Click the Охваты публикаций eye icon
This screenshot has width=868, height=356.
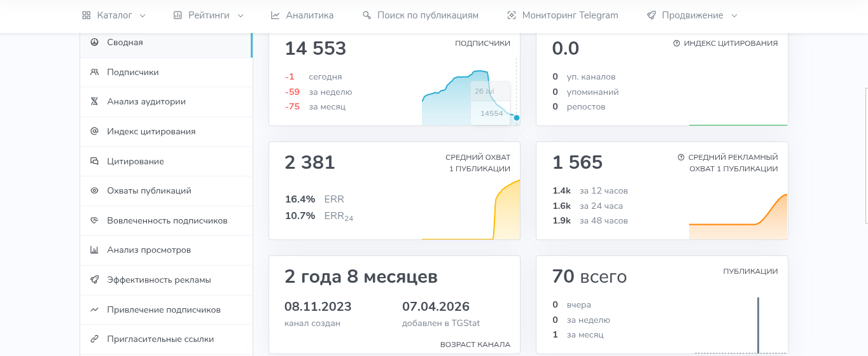click(94, 190)
